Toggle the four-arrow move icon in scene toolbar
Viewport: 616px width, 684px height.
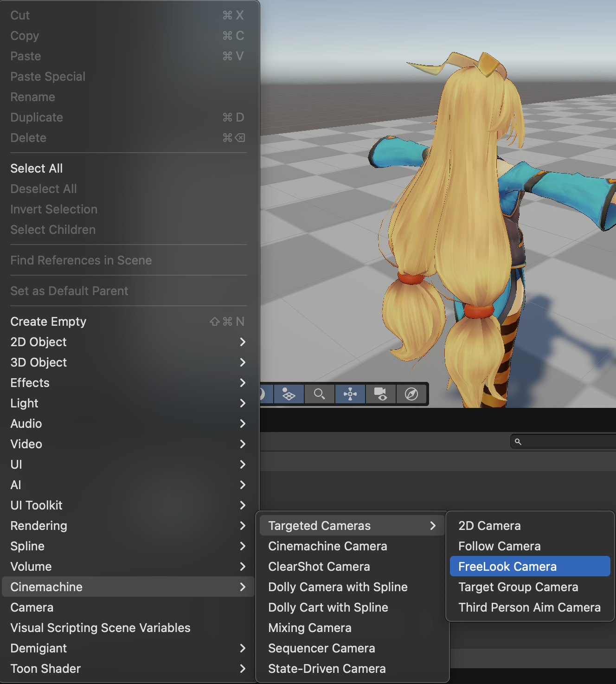[350, 394]
